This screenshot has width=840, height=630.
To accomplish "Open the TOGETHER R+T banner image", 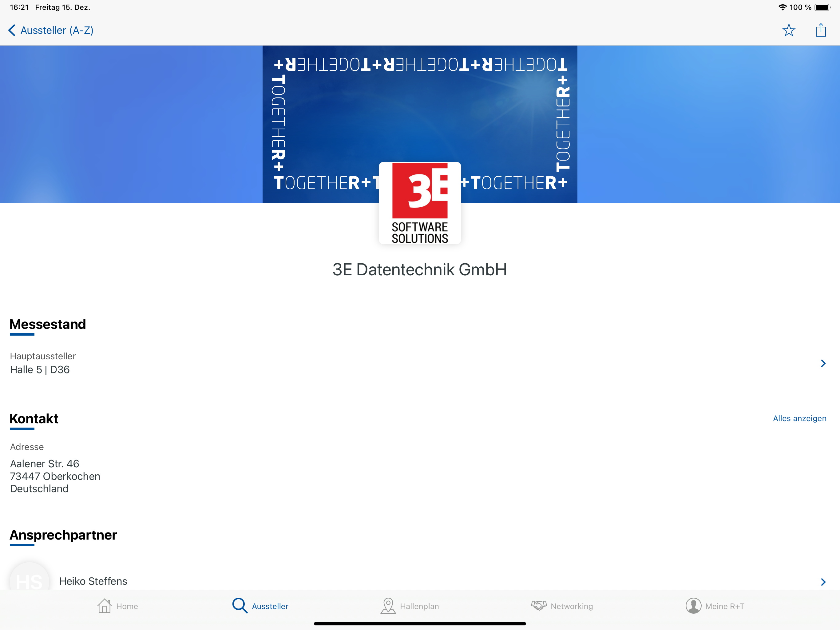I will [x=420, y=124].
